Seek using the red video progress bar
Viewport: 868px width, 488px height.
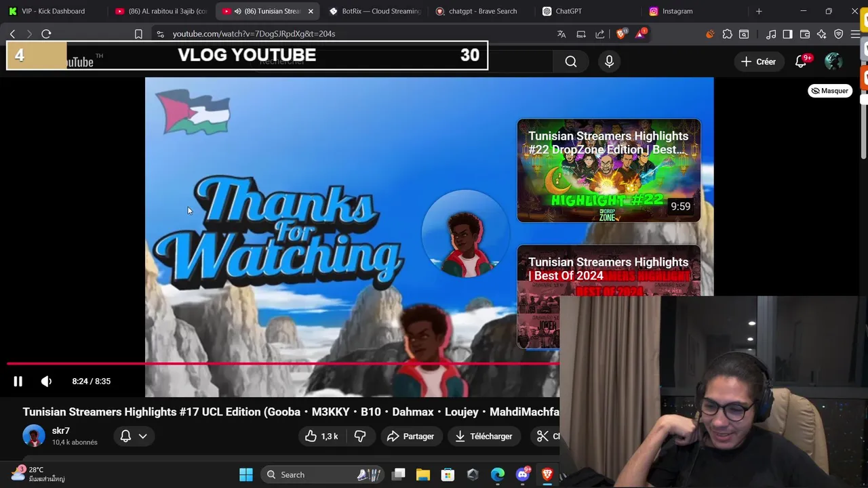283,364
